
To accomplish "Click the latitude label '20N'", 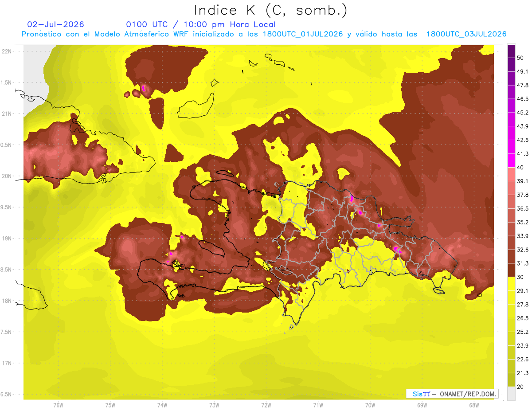I will (7, 176).
